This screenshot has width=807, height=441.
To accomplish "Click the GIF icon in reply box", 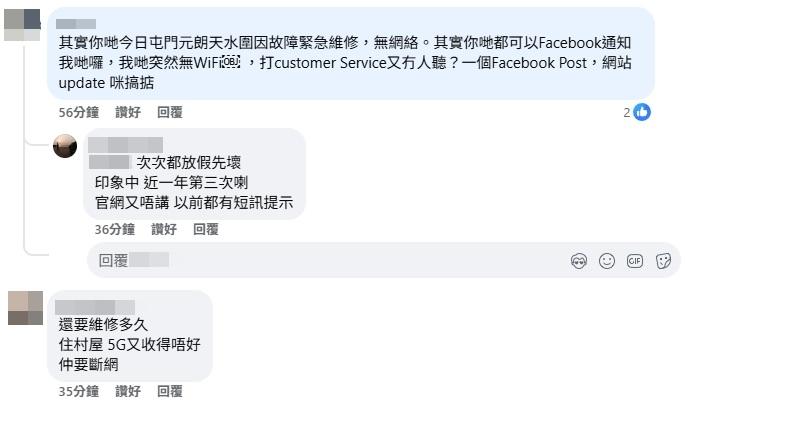I will click(635, 261).
